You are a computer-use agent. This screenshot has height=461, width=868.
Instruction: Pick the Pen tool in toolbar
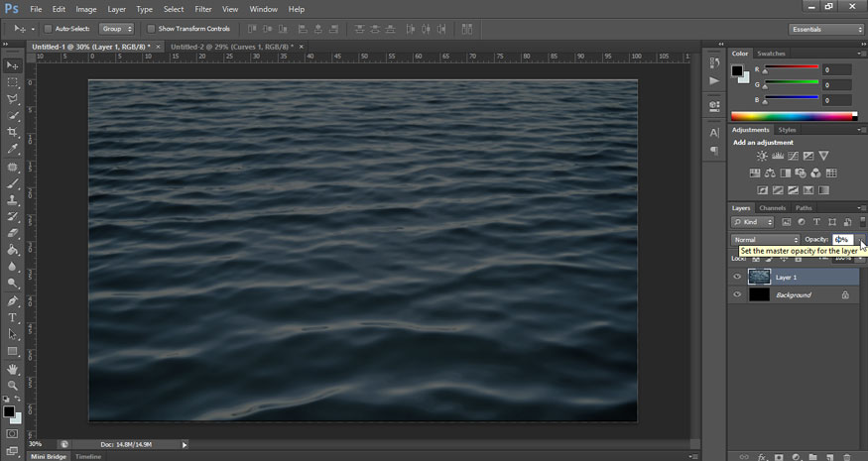click(12, 300)
